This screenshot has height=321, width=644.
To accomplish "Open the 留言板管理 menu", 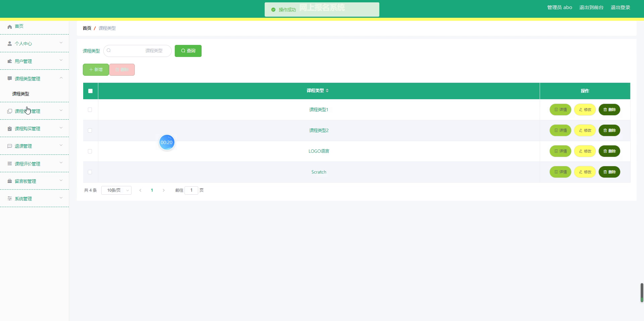I will (x=34, y=181).
